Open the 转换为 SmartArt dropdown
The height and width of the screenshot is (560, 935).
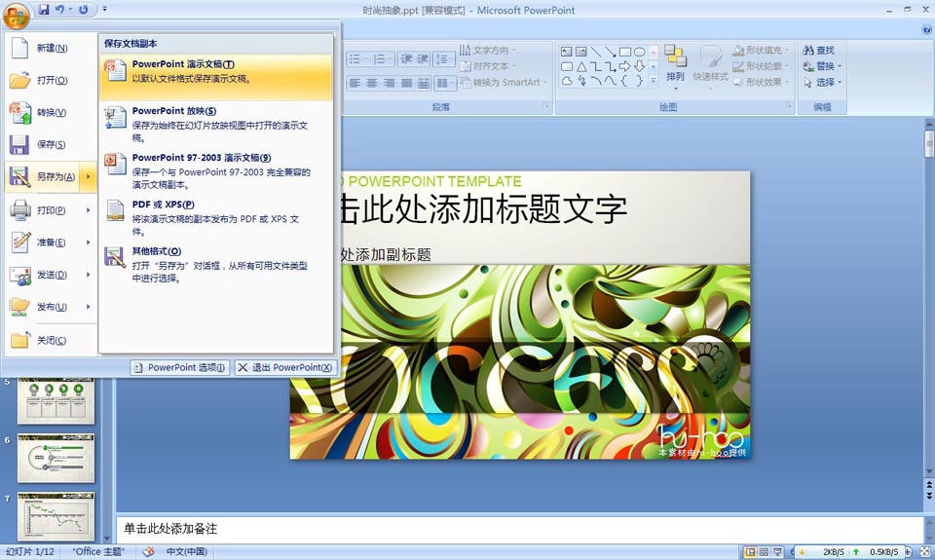coord(504,83)
